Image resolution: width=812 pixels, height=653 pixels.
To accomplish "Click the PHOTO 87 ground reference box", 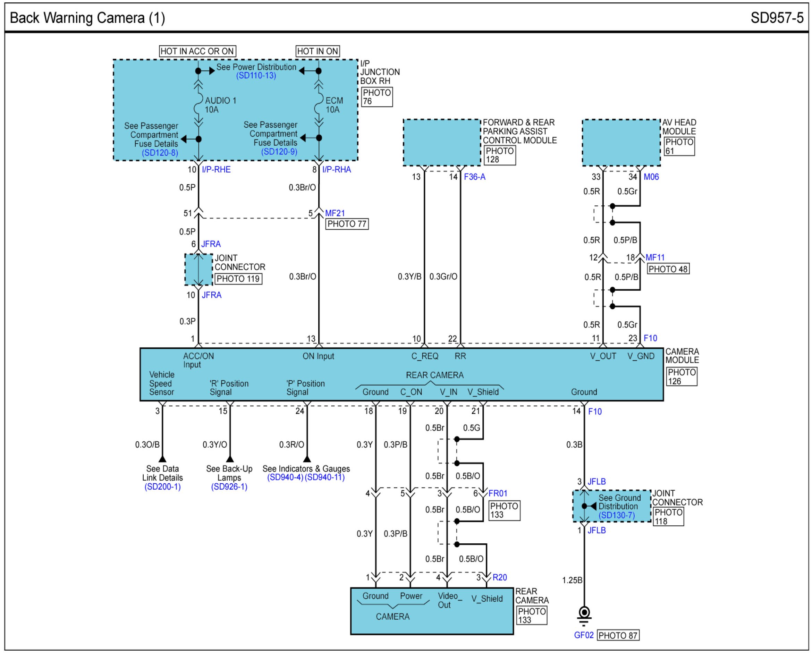I will [x=618, y=636].
